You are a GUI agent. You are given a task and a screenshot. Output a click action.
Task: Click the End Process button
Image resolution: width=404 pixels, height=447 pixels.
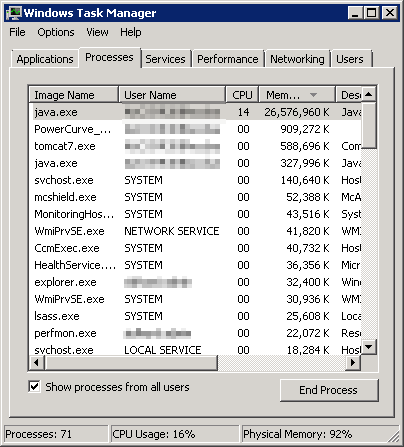pyautogui.click(x=329, y=390)
